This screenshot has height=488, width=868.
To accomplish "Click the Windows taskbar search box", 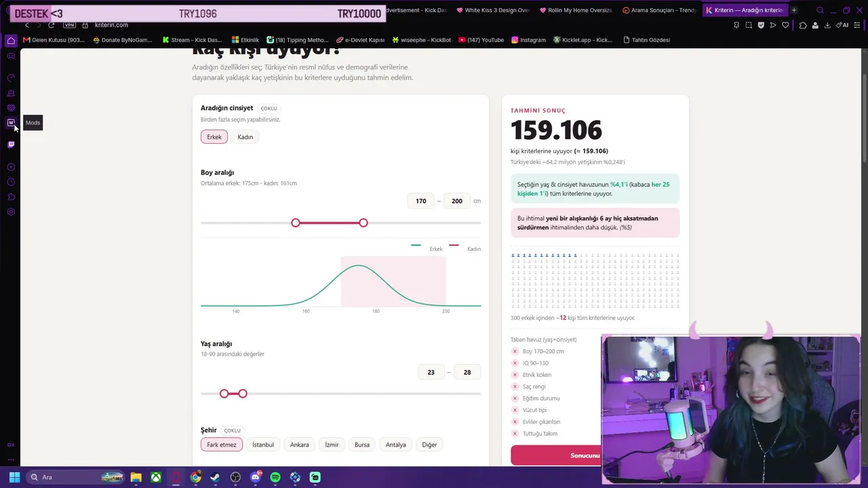I will point(76,477).
